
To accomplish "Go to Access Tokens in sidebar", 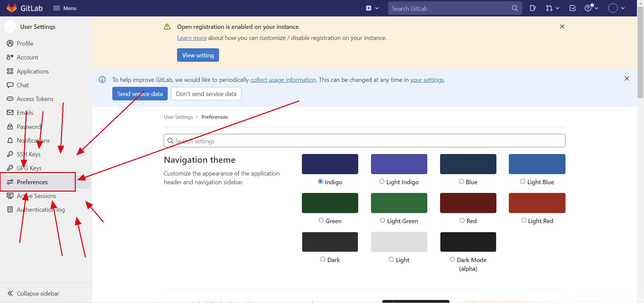I will click(x=35, y=99).
